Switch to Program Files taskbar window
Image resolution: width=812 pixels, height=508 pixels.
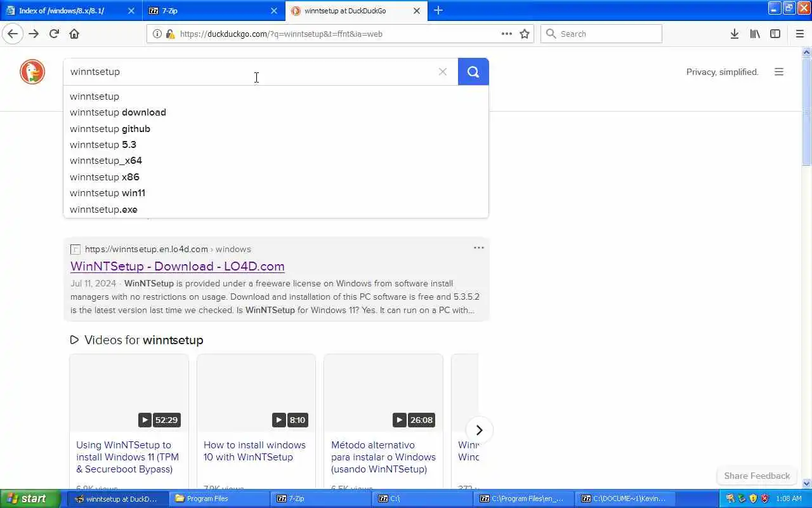220,498
